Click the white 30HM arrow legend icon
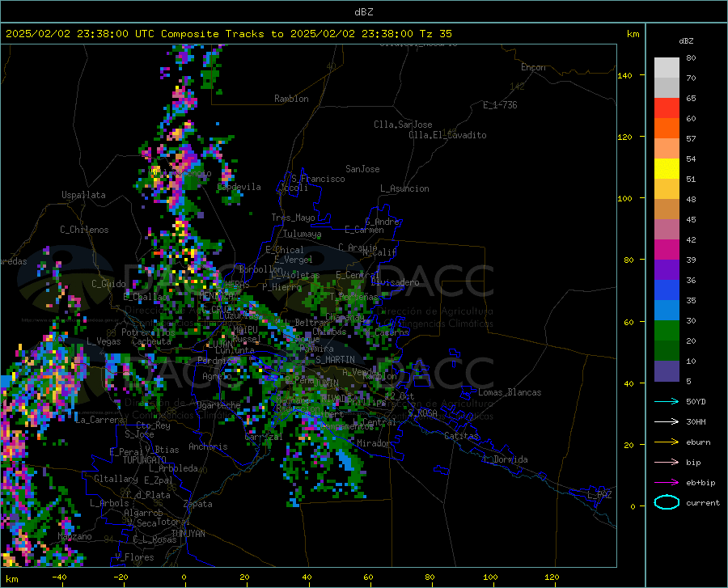Image resolution: width=728 pixels, height=588 pixels. pyautogui.click(x=667, y=421)
